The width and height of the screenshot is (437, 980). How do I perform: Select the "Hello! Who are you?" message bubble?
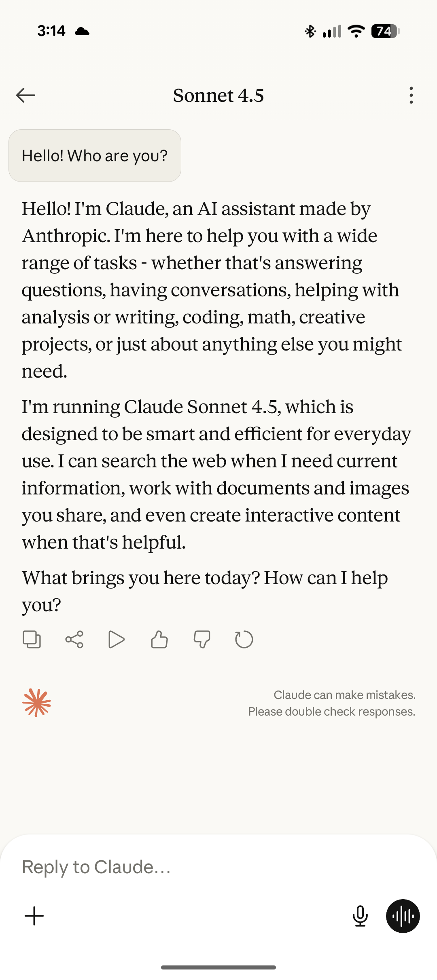[x=95, y=156]
